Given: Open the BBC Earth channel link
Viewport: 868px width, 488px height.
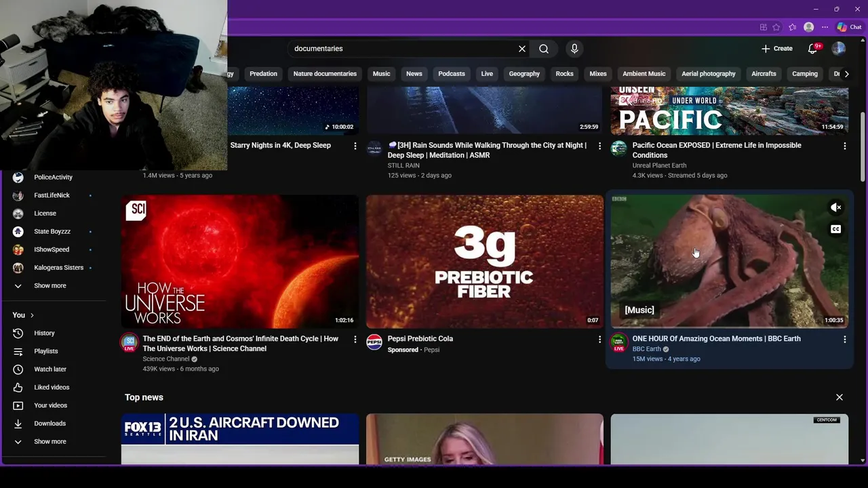Looking at the screenshot, I should pyautogui.click(x=646, y=349).
